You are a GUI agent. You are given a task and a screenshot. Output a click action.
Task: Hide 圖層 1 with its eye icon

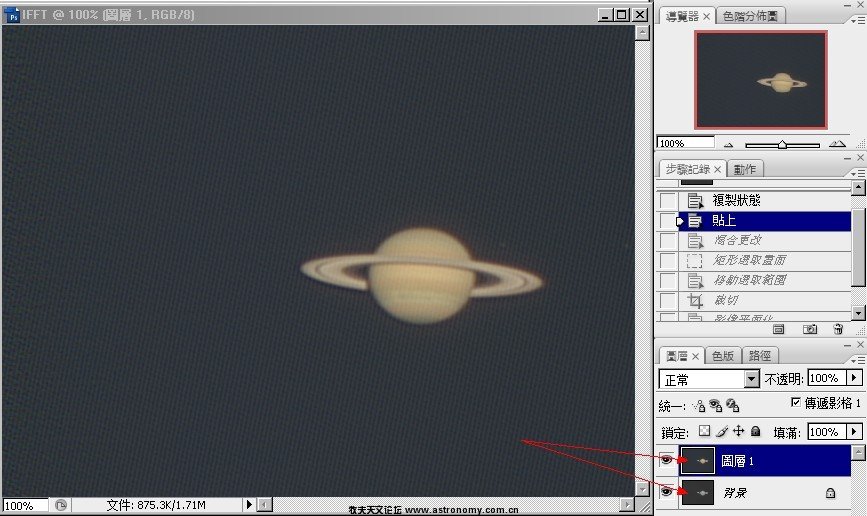point(666,460)
